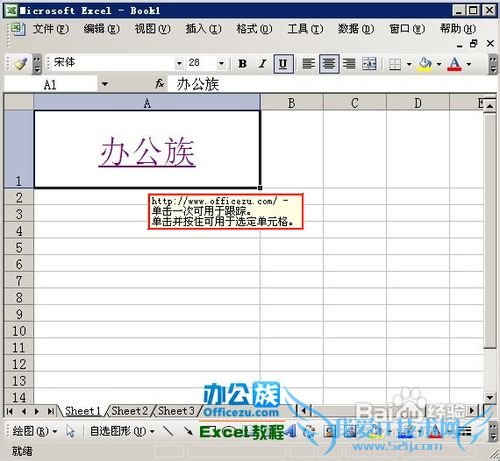500x461 pixels.
Task: Click the Excel workbook icon beside 文件 menu
Action: [17, 29]
